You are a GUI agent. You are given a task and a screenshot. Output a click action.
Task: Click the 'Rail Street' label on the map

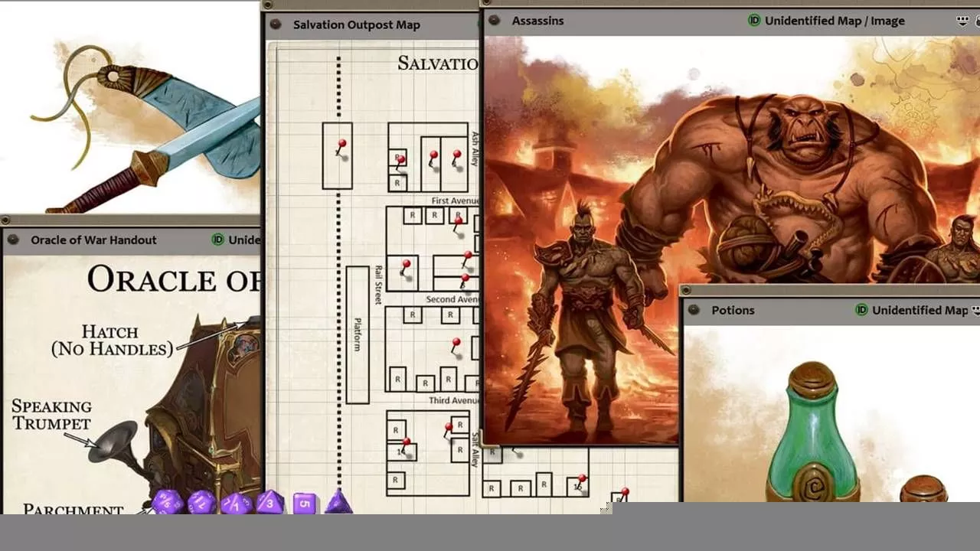[378, 285]
